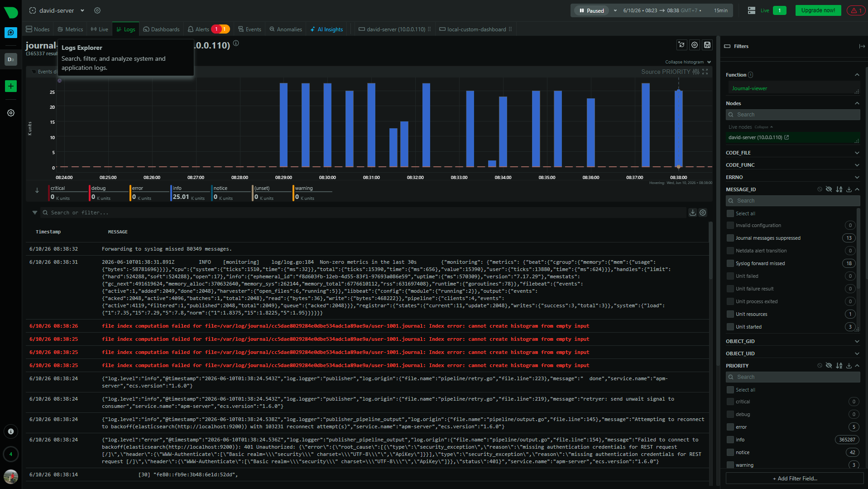Open the AI Insights tab

pos(327,29)
